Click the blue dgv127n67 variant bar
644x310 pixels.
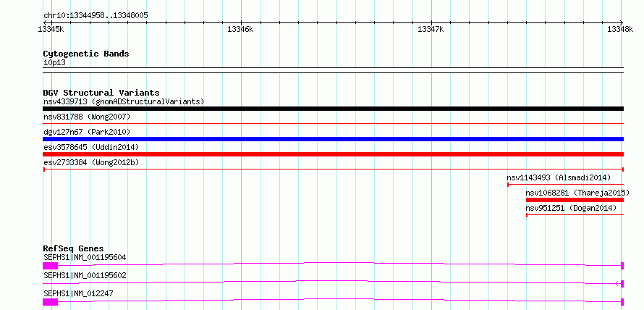[x=333, y=139]
